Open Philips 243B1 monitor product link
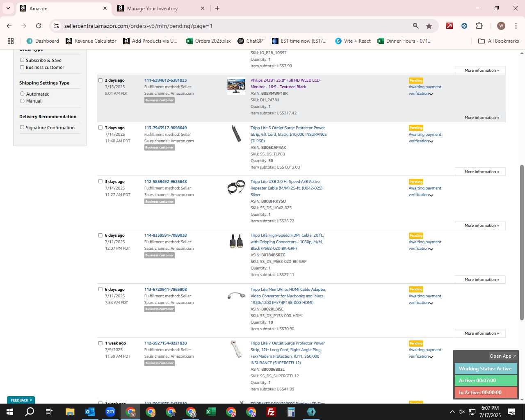Screen dimensions: 525x420 click(285, 84)
